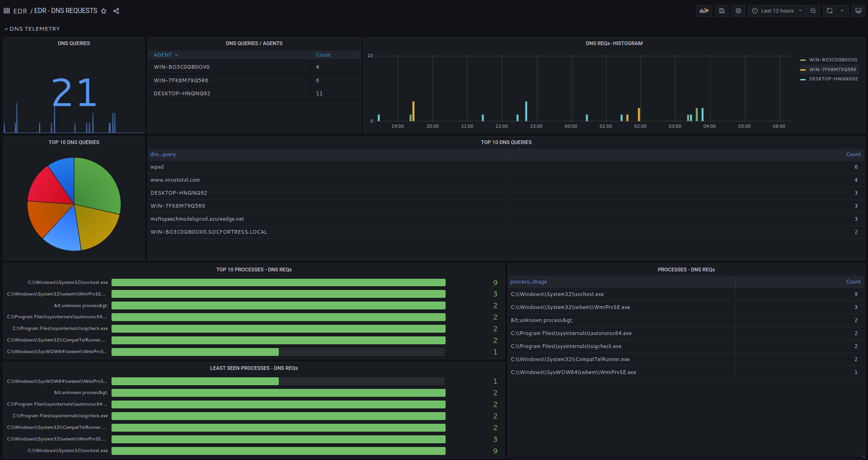This screenshot has height=460, width=868.
Task: Open the dashboards grid icon
Action: click(7, 11)
